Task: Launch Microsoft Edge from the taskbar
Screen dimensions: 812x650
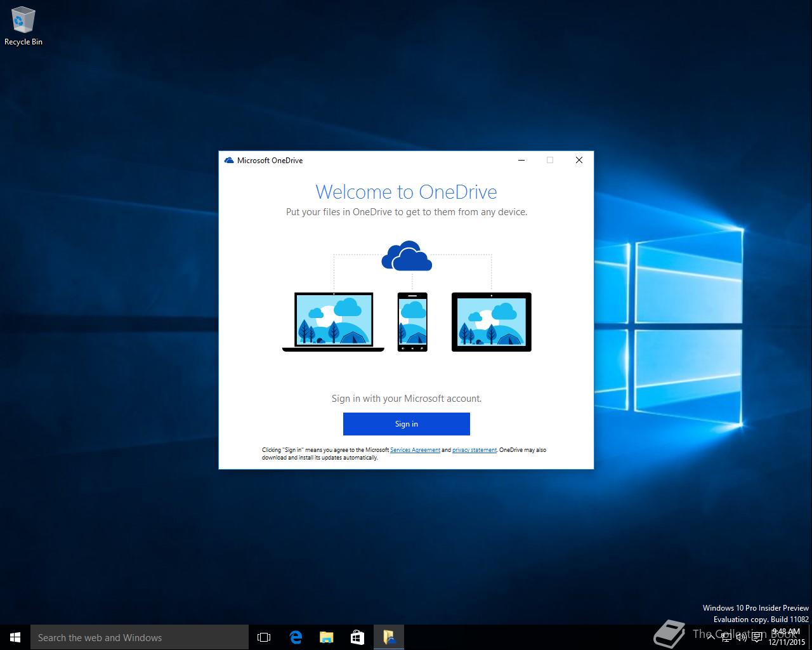Action: point(296,637)
